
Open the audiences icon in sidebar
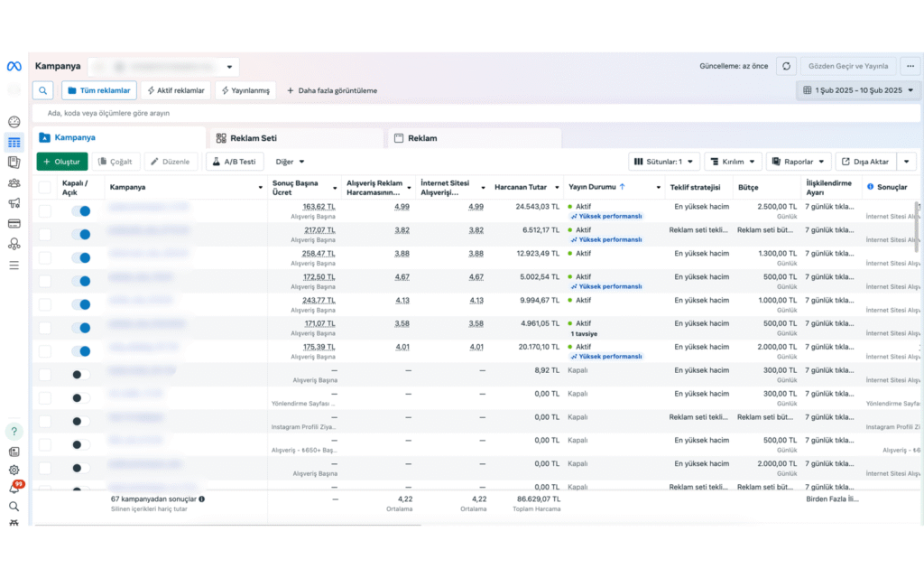[14, 183]
